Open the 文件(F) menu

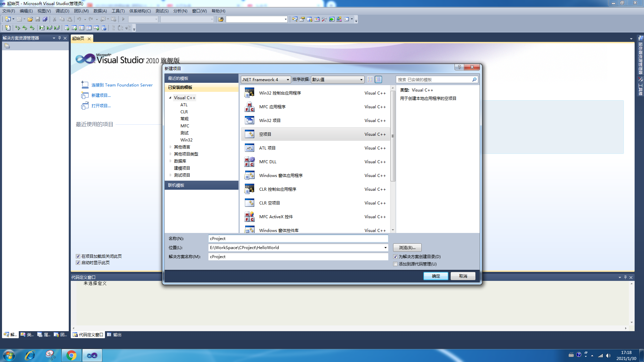pyautogui.click(x=9, y=11)
